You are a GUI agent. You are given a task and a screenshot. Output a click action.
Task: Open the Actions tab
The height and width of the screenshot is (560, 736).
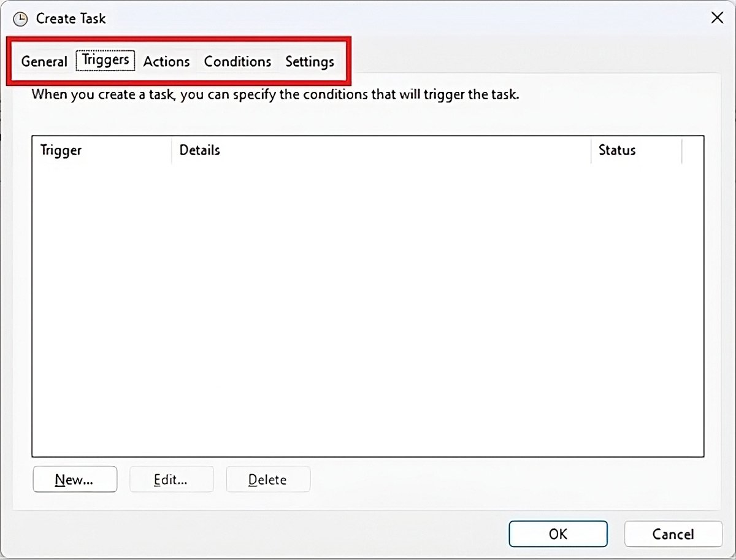tap(166, 61)
